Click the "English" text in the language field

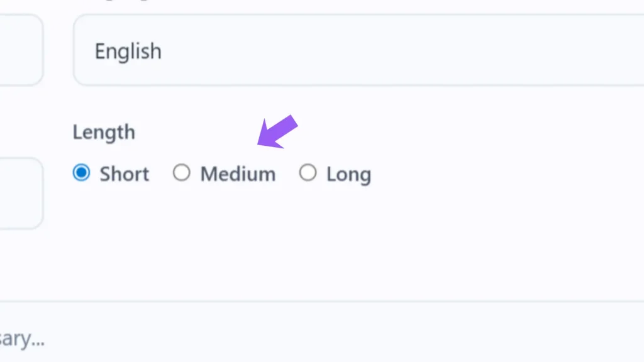[x=128, y=51]
